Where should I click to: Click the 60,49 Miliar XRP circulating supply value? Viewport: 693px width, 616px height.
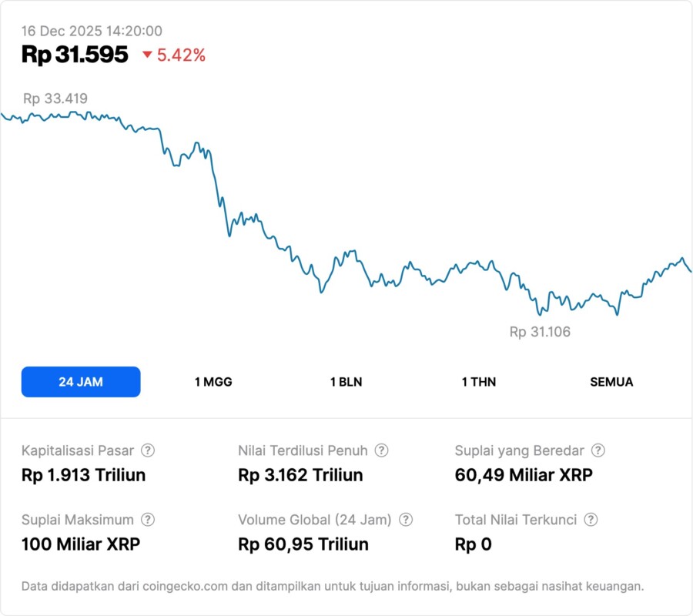[x=524, y=475]
